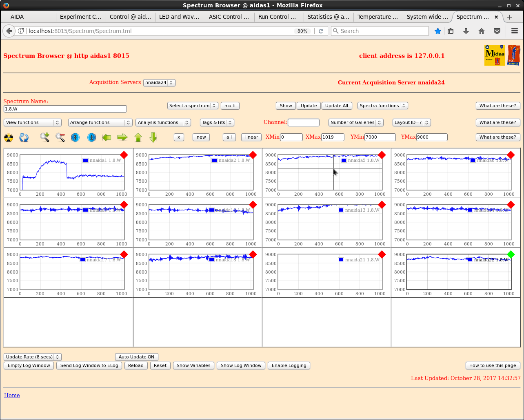The height and width of the screenshot is (420, 524).
Task: Click the Midas logo icon
Action: pyautogui.click(x=495, y=55)
